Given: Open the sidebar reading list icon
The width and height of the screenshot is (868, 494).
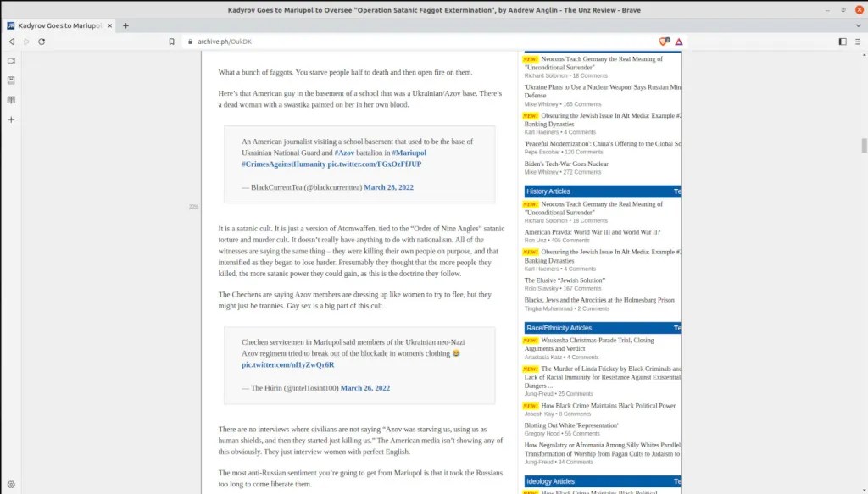Looking at the screenshot, I should (11, 100).
